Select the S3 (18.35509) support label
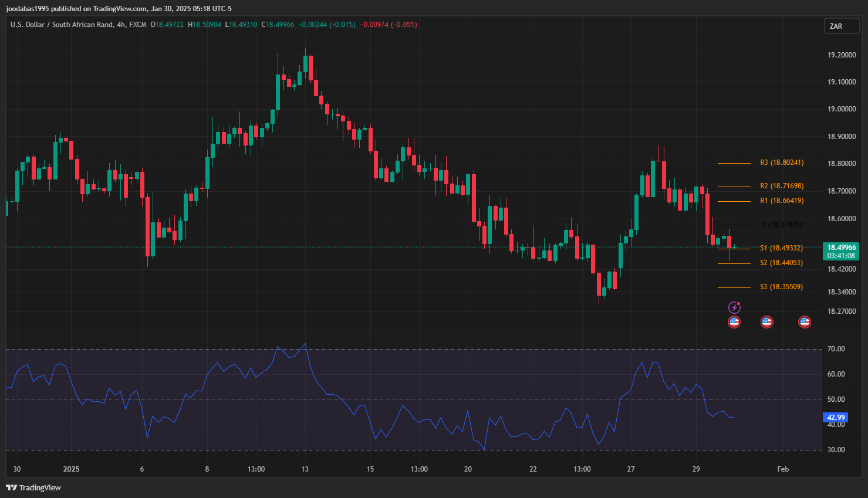 coord(781,287)
